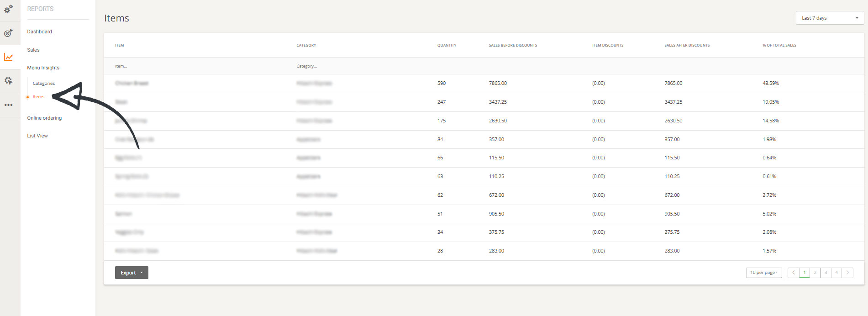The width and height of the screenshot is (868, 316).
Task: Open the settings gears icon in sidebar
Action: [8, 9]
